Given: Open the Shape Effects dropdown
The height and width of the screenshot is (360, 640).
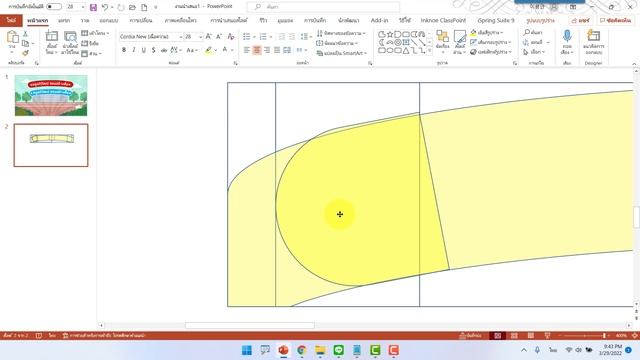Looking at the screenshot, I should (x=490, y=52).
